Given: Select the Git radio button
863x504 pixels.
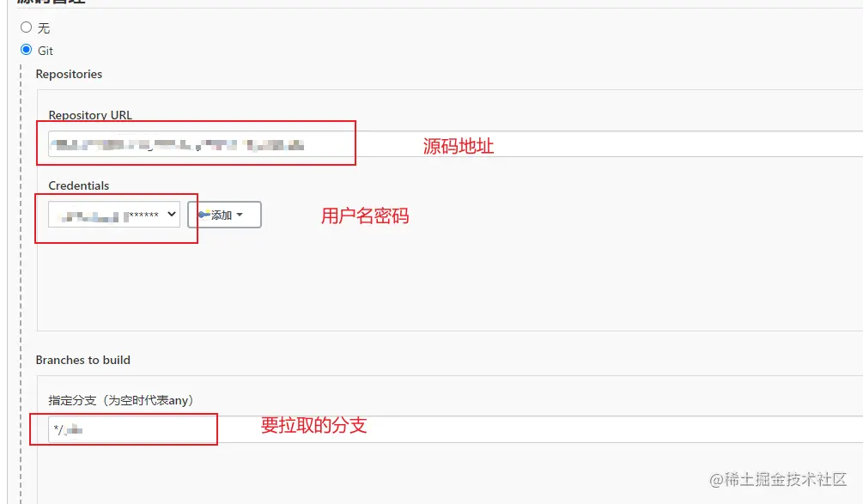Looking at the screenshot, I should (26, 50).
